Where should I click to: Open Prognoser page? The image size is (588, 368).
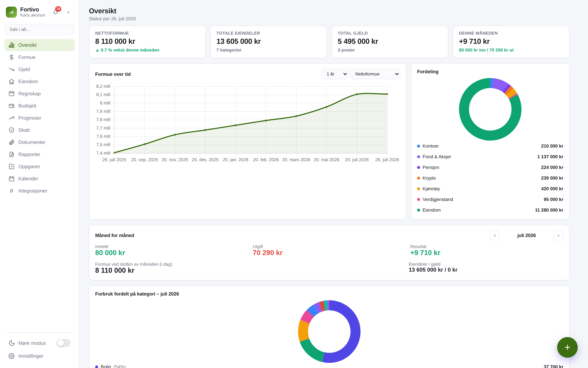pyautogui.click(x=39, y=118)
